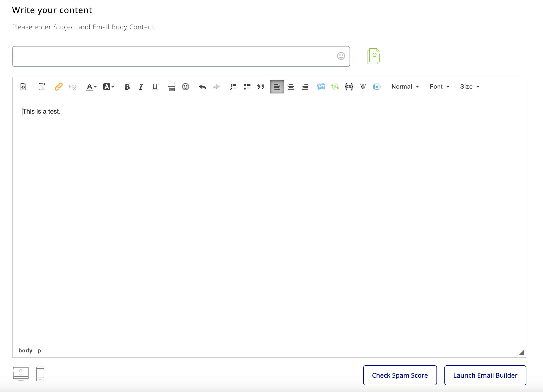Toggle italic formatting on text
This screenshot has height=392, width=543.
coord(141,87)
